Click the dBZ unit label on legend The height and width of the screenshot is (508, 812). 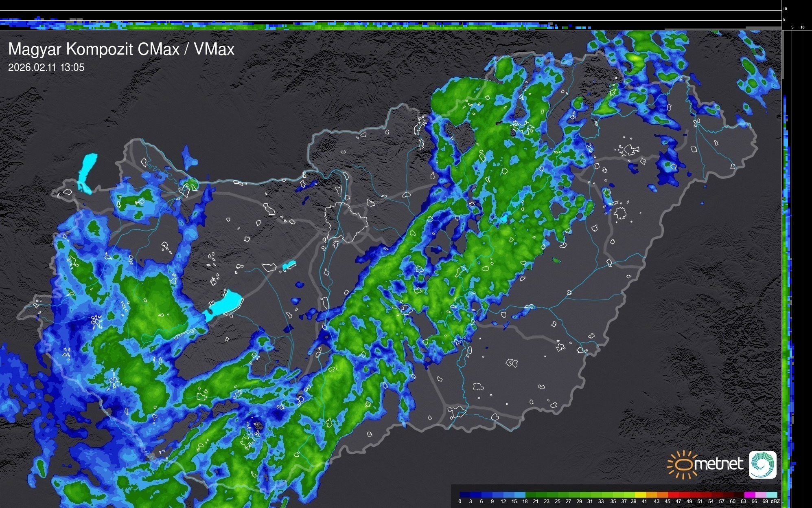coord(775,501)
